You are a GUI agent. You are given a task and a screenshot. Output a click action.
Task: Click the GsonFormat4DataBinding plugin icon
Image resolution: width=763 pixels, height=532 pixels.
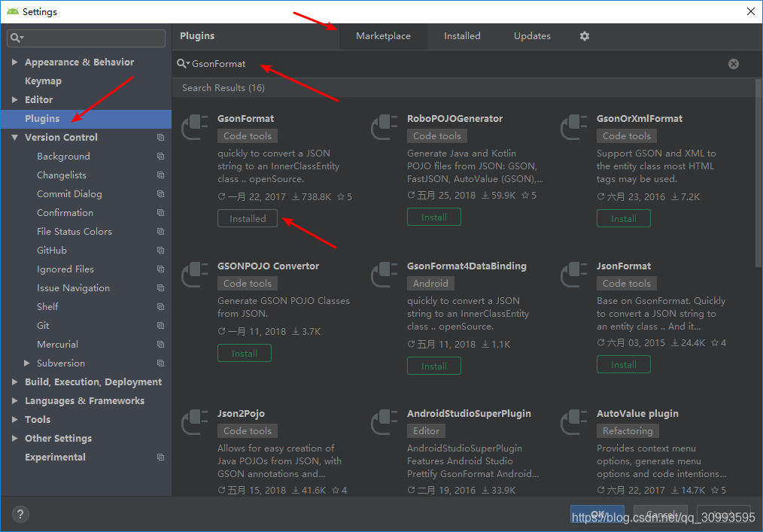tap(385, 275)
